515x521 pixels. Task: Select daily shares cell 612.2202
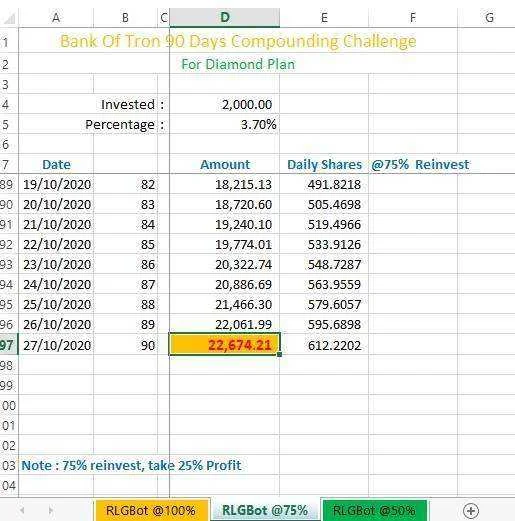(x=324, y=345)
